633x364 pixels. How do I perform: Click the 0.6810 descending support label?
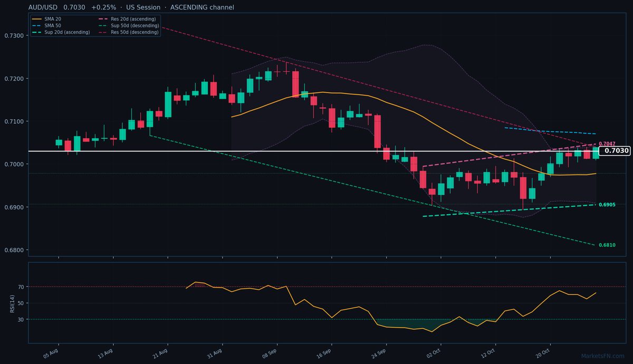607,245
